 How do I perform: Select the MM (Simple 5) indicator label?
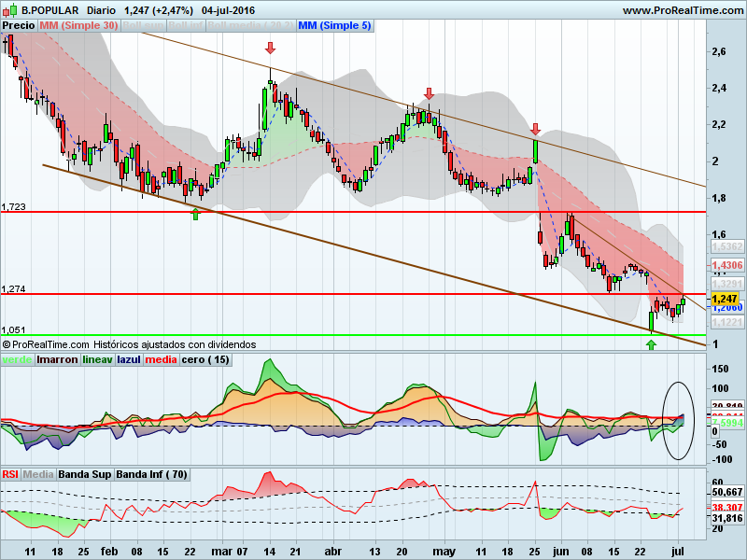[x=334, y=26]
